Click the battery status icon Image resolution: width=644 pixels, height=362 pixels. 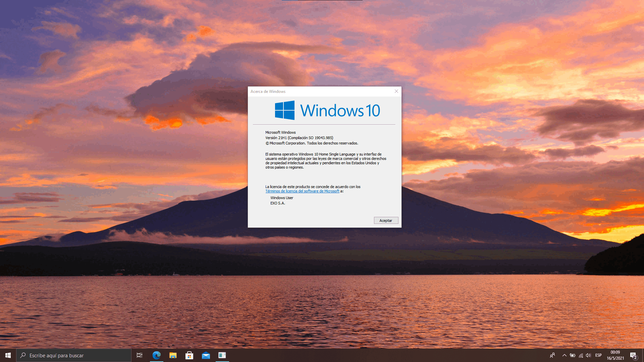click(573, 355)
